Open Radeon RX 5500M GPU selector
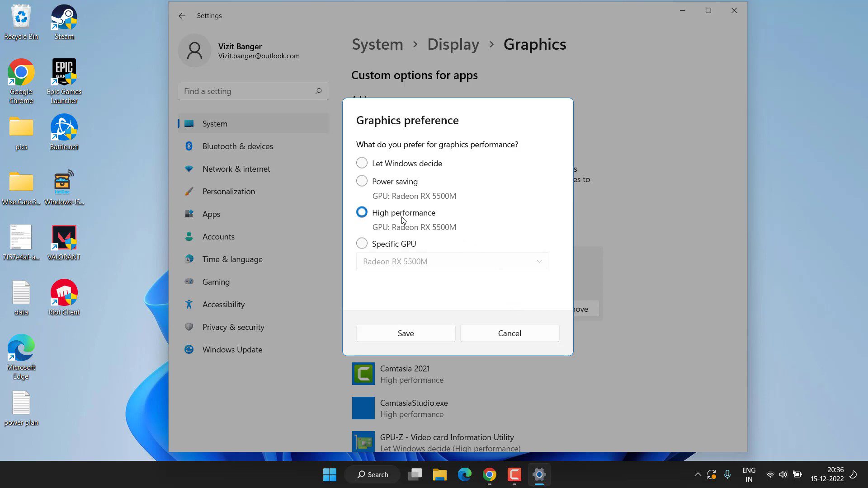 pyautogui.click(x=452, y=261)
